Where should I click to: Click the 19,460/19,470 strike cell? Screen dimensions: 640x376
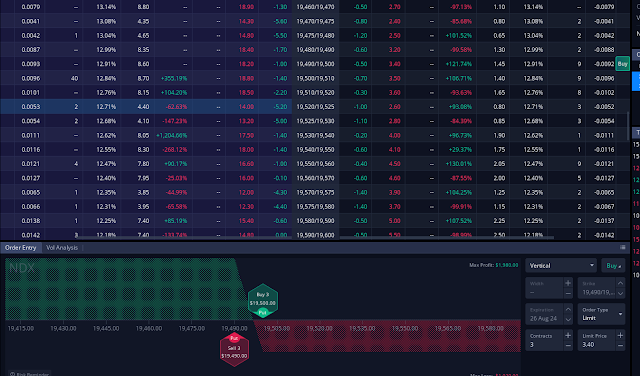click(315, 7)
